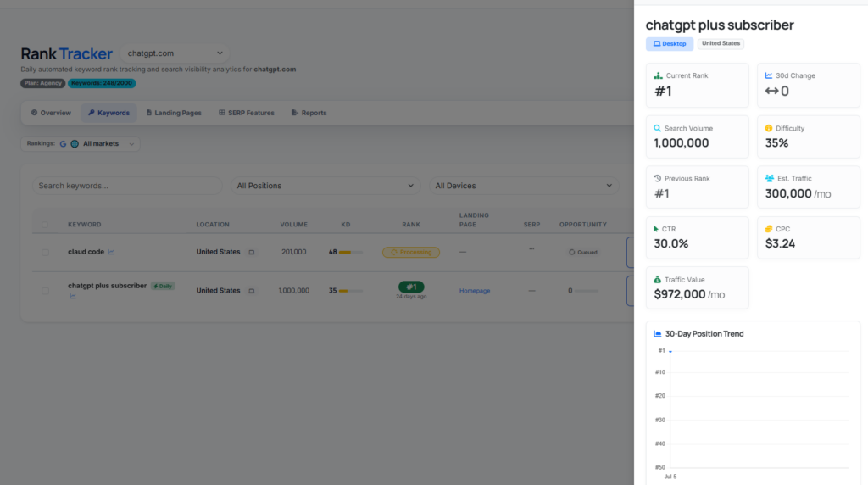Switch to the Keywords tab

click(x=108, y=113)
